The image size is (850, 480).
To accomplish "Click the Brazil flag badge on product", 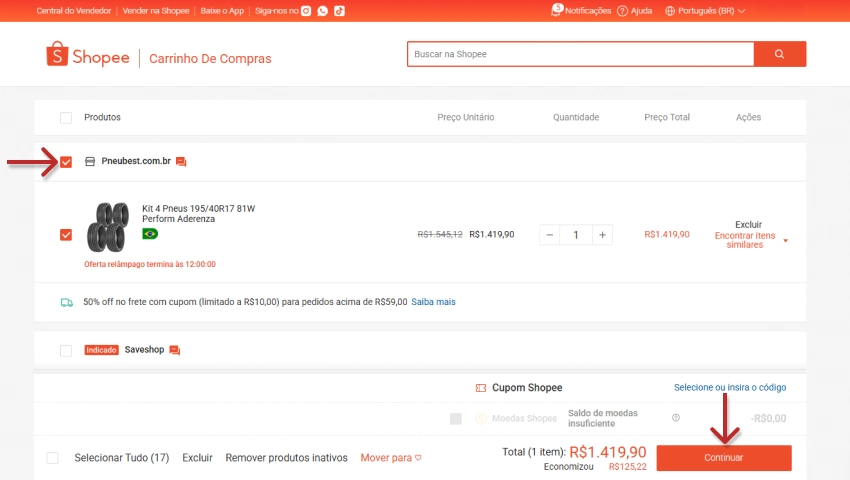I will [x=150, y=234].
